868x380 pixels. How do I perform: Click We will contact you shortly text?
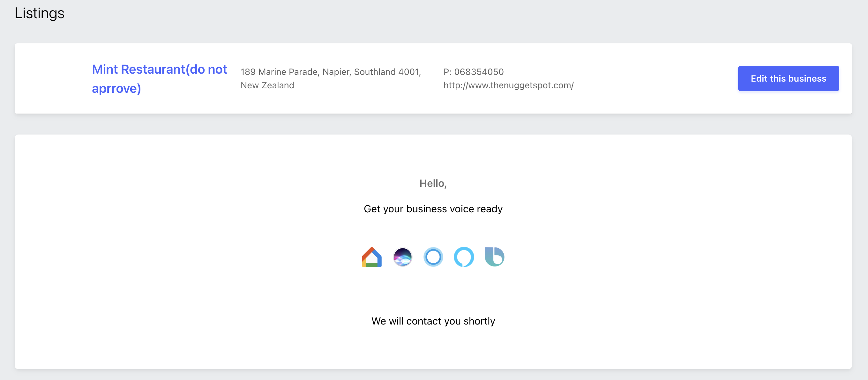pos(433,321)
